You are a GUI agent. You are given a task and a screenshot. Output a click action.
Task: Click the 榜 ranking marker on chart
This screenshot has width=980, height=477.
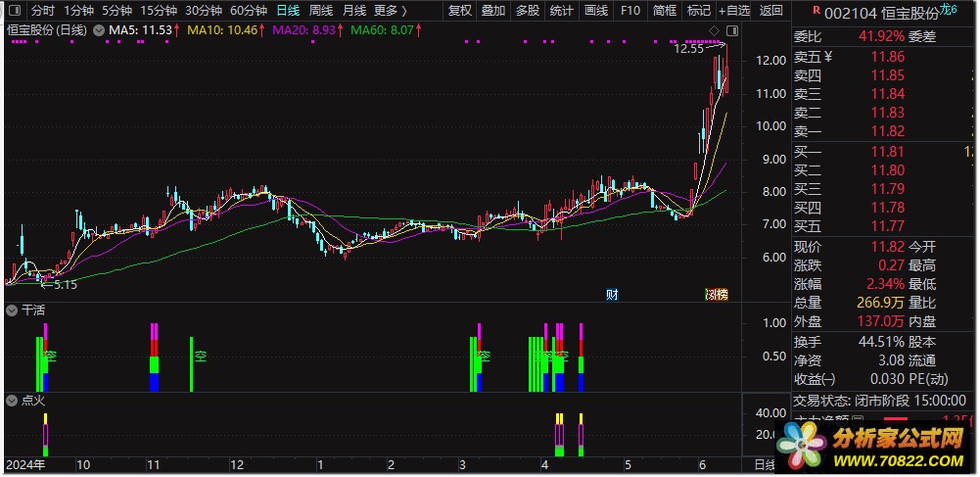tap(723, 295)
